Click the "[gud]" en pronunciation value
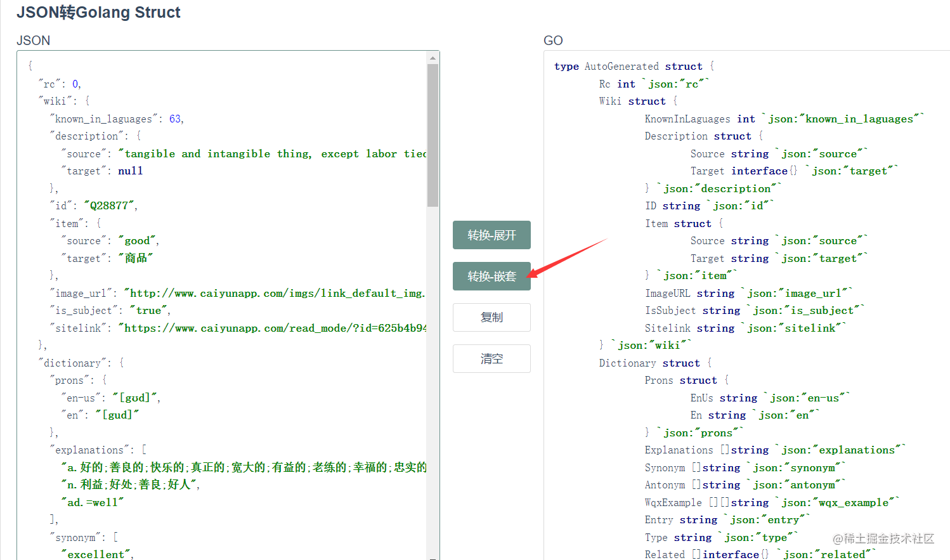The image size is (950, 560). [117, 415]
